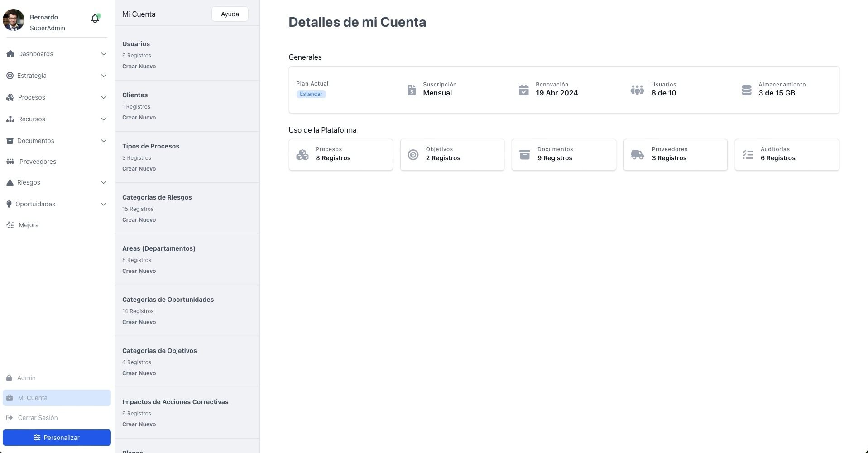The height and width of the screenshot is (453, 868).
Task: Click the Personalizar button
Action: (x=57, y=438)
